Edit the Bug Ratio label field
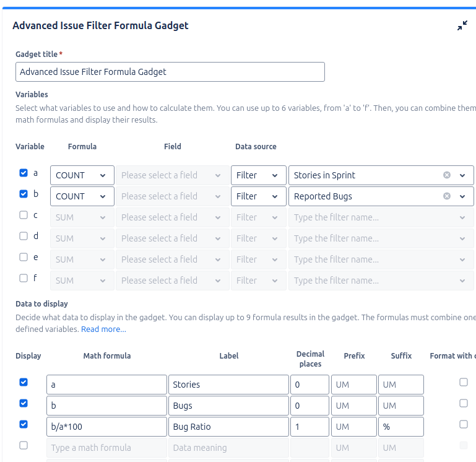The width and height of the screenshot is (476, 462). [x=228, y=427]
